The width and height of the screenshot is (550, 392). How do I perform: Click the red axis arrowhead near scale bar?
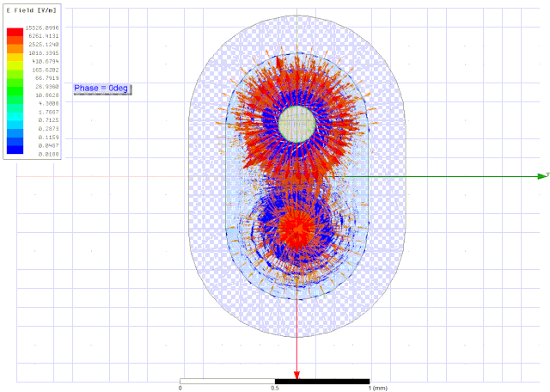point(296,375)
